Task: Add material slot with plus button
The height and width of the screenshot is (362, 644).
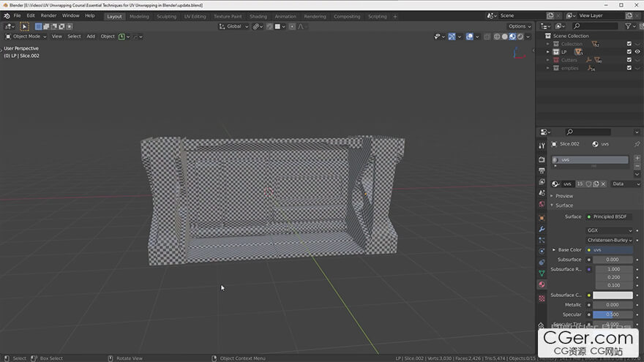Action: coord(637,158)
